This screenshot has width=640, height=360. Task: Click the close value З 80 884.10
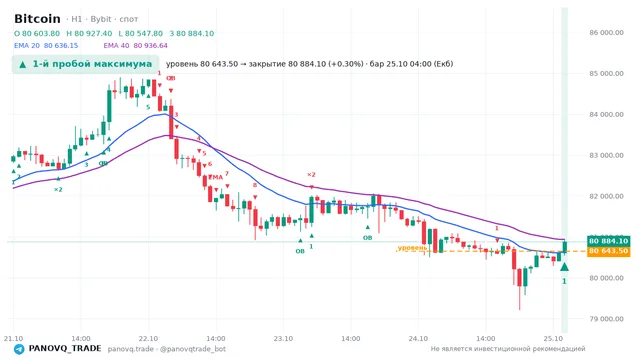point(192,33)
